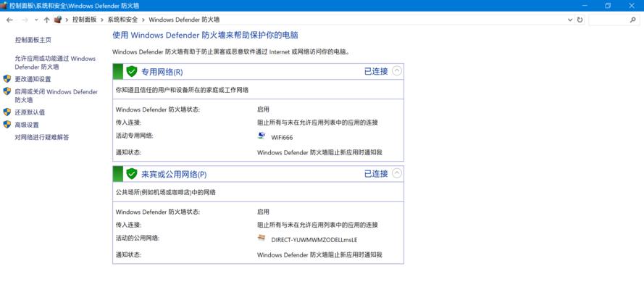Click 已连接 status in 专用网络 header

(x=376, y=71)
